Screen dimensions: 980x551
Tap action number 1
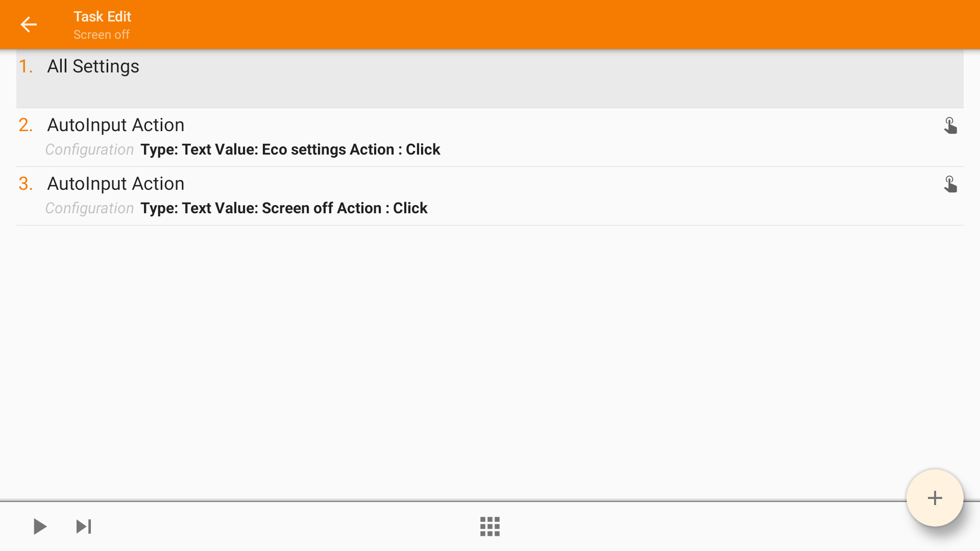point(26,66)
